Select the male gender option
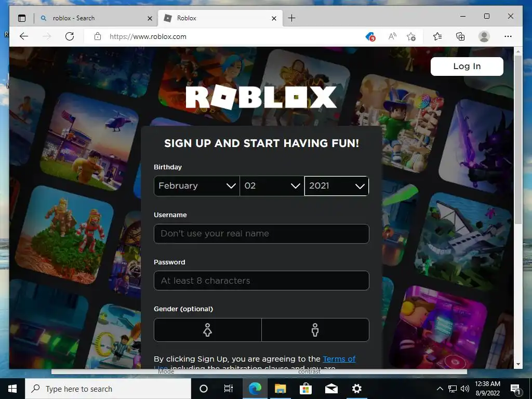 point(315,330)
